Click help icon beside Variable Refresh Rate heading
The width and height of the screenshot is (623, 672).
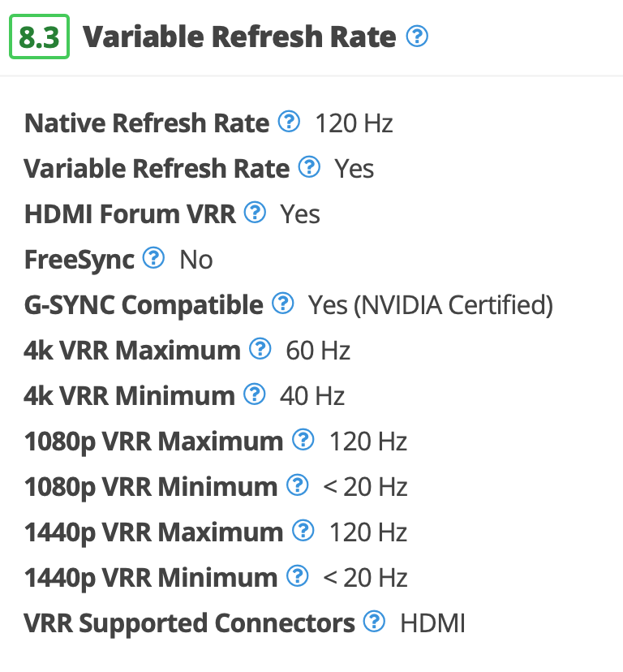click(417, 36)
